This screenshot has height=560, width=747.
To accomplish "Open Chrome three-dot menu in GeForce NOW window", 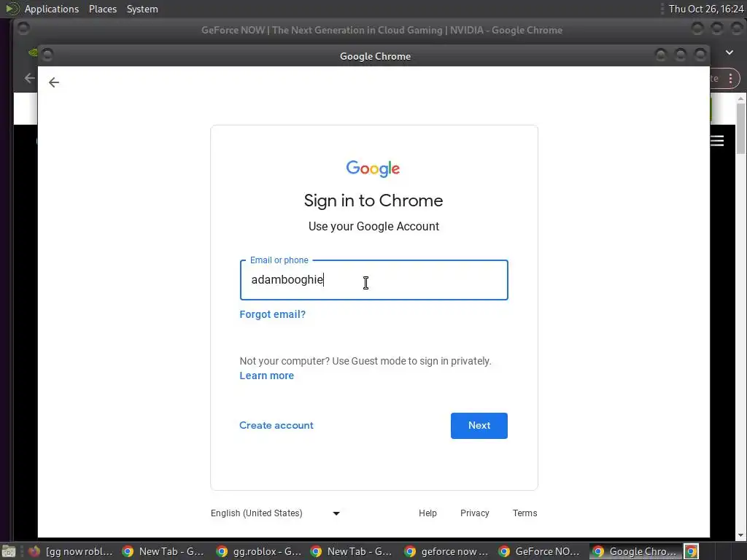I will (x=730, y=79).
